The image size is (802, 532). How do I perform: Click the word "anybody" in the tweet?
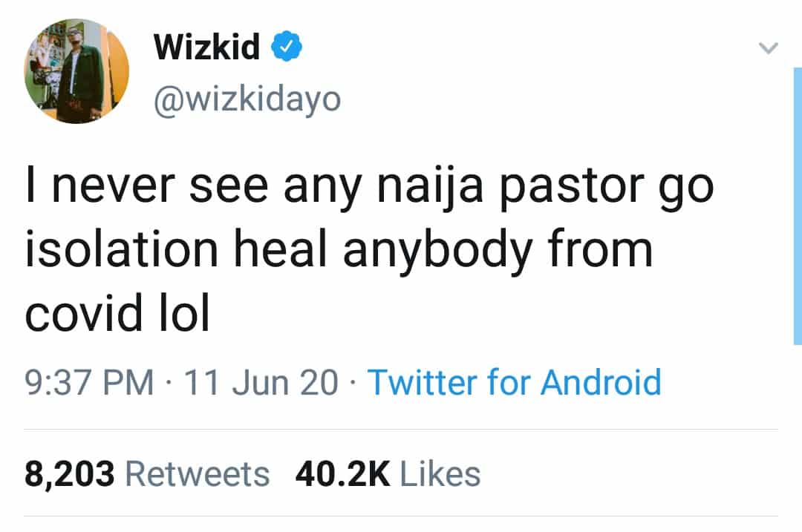[437, 252]
